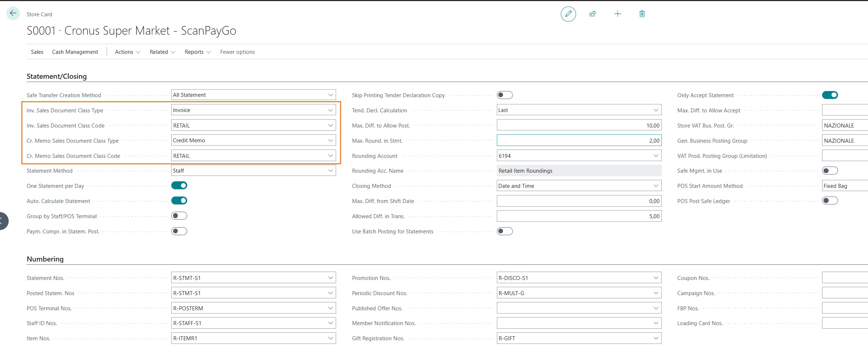868x354 pixels.
Task: Disable Auto. Calculate Statement
Action: [x=179, y=200]
